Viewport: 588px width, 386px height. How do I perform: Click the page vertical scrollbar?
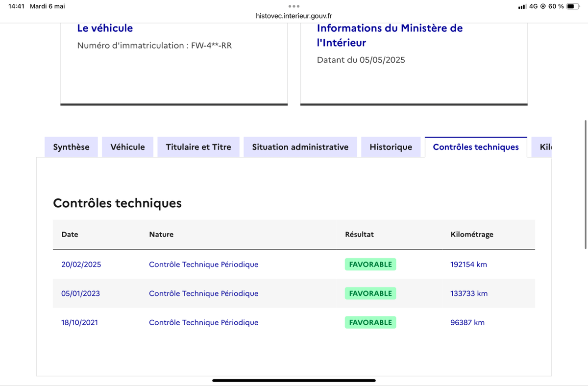586,184
